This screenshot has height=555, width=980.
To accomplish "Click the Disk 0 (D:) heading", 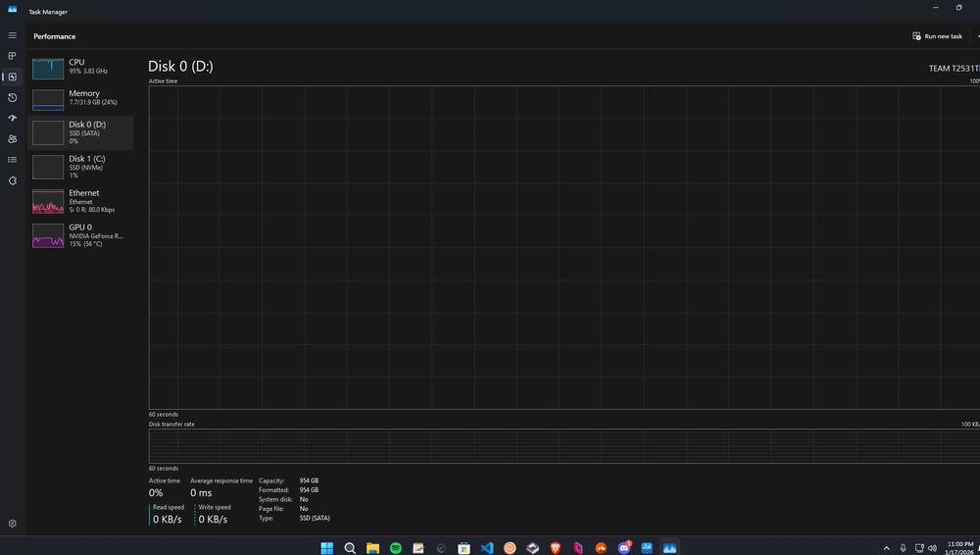I will coord(180,67).
